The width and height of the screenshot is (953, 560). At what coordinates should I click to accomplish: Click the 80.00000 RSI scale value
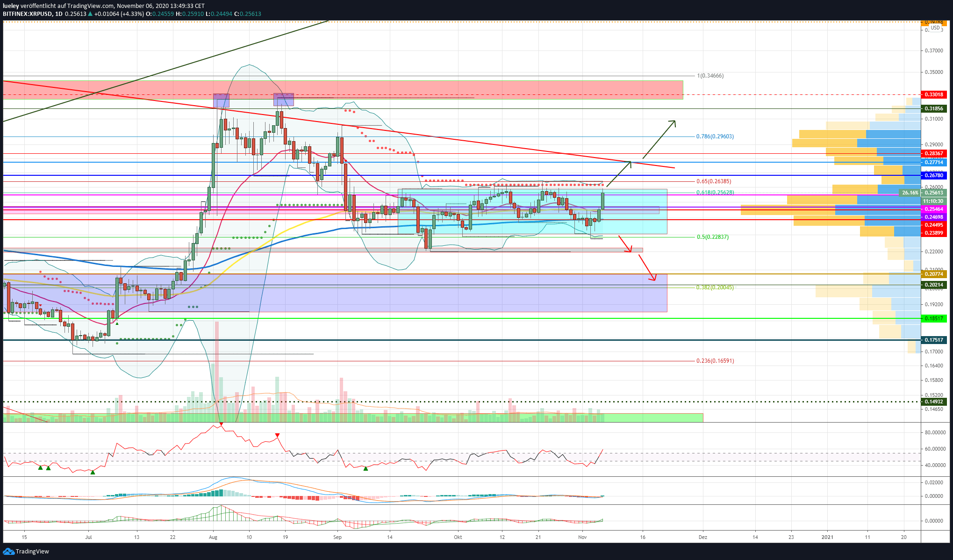[x=935, y=432]
